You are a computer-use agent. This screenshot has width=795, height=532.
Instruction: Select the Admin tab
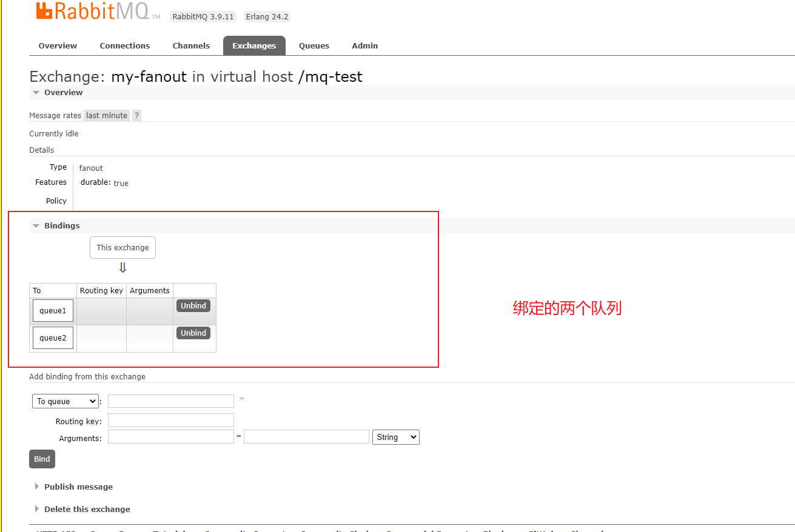point(364,46)
